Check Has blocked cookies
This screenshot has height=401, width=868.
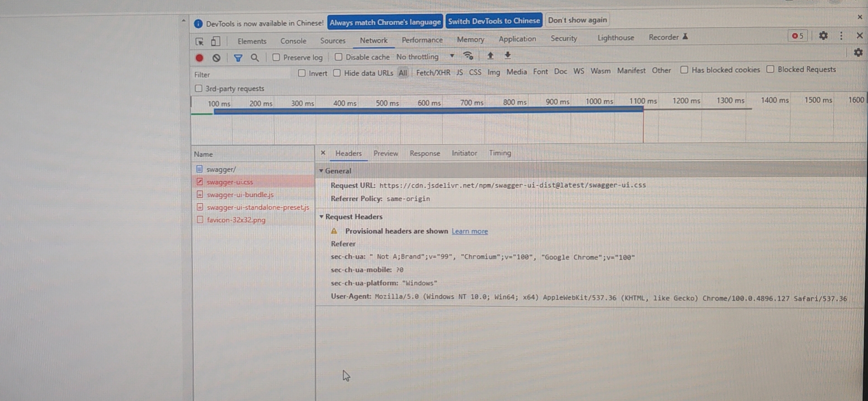point(684,70)
